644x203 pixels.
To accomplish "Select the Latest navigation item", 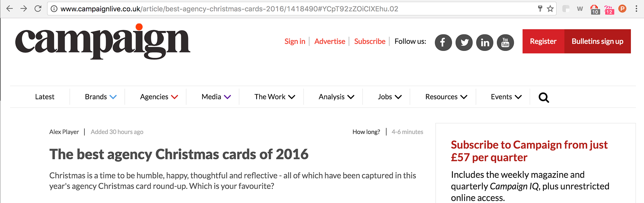I will [x=45, y=97].
